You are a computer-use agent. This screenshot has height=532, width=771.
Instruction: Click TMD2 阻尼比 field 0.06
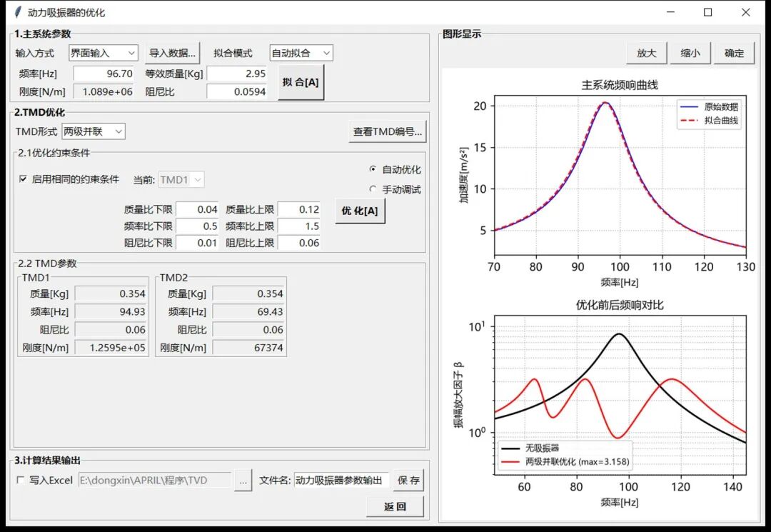point(248,330)
